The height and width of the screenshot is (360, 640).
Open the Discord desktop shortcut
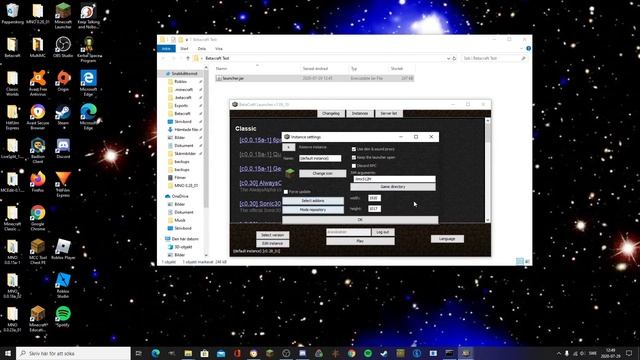[63, 148]
